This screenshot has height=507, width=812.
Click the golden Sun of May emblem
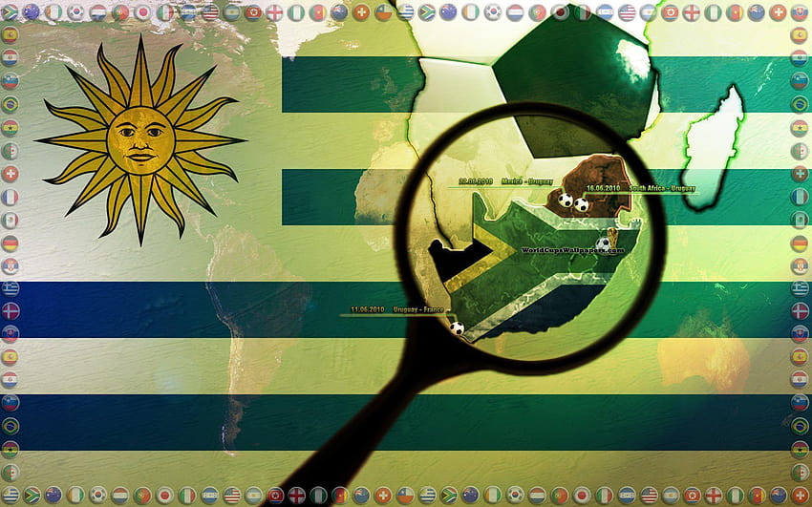(140, 140)
